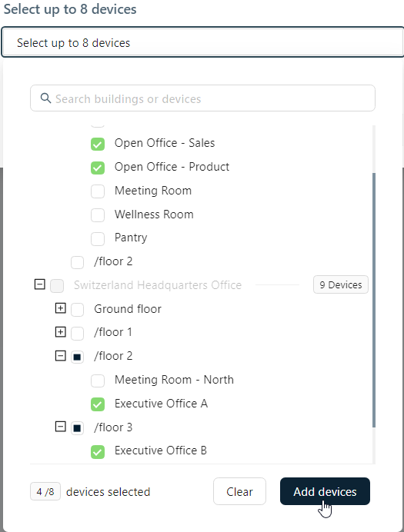The height and width of the screenshot is (532, 404).
Task: Uncheck Open Office - Sales
Action: [x=98, y=144]
